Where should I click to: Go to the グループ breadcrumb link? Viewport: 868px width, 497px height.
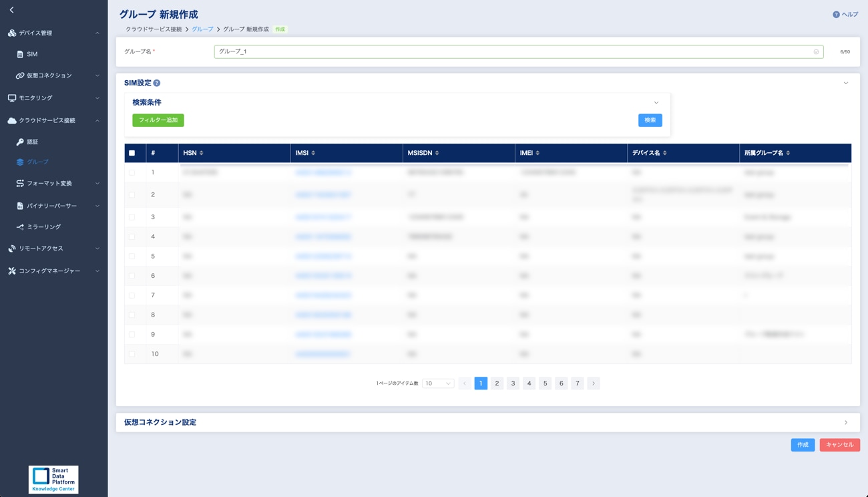click(x=202, y=29)
